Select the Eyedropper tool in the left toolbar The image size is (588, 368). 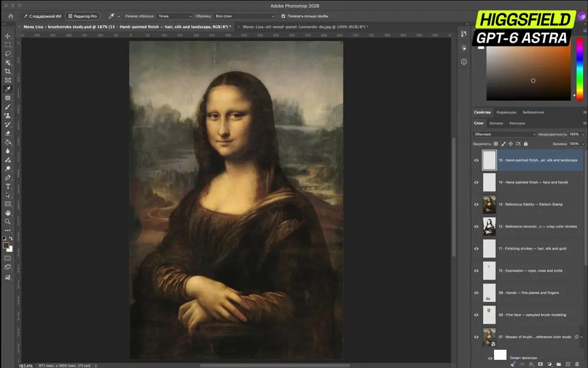(8, 89)
